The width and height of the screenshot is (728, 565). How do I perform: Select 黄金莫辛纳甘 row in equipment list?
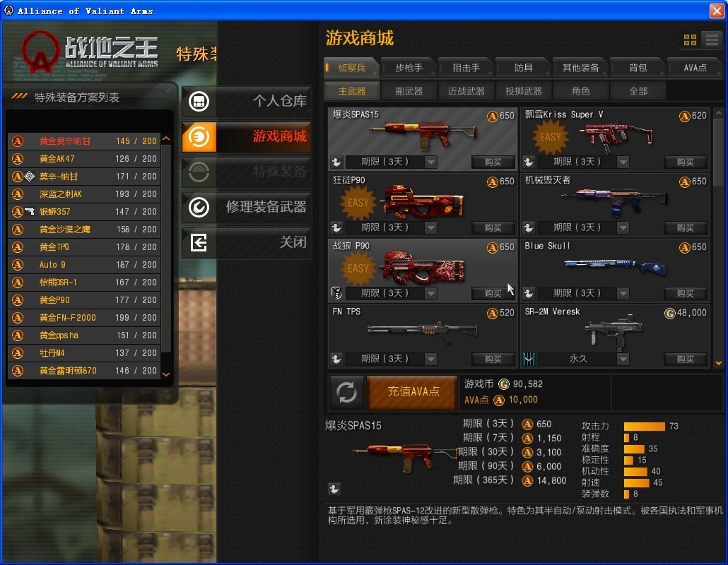click(84, 141)
